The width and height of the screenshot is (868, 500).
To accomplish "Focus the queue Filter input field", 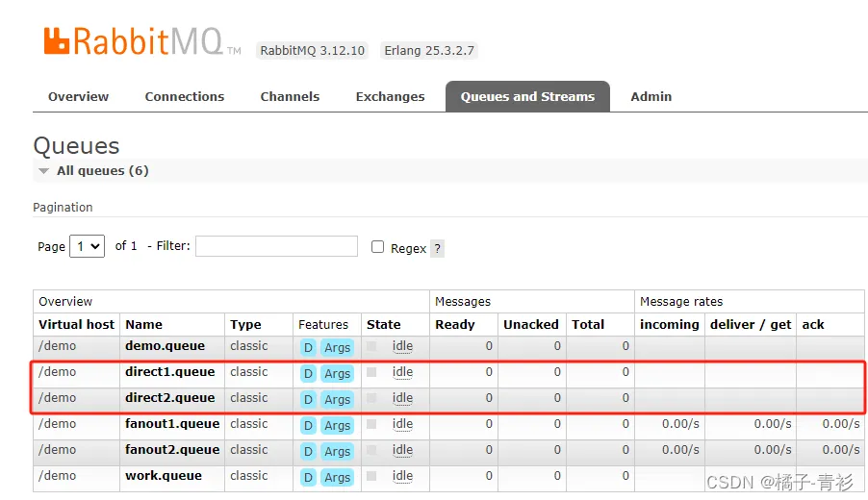I will 276,246.
